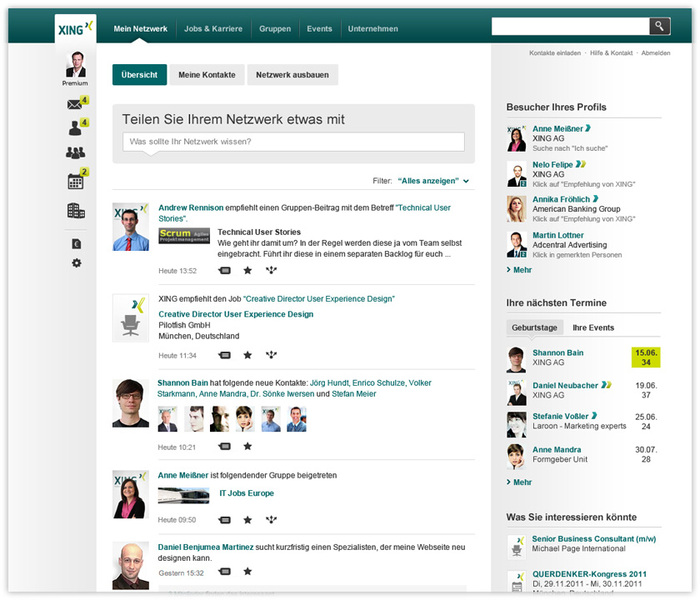Open the 'Creative Director User Experience Design' job title

click(236, 314)
